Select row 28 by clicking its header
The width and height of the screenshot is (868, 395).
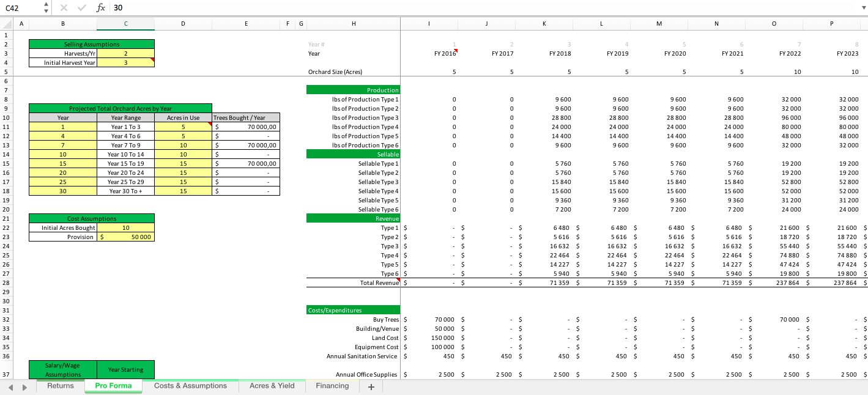5,282
